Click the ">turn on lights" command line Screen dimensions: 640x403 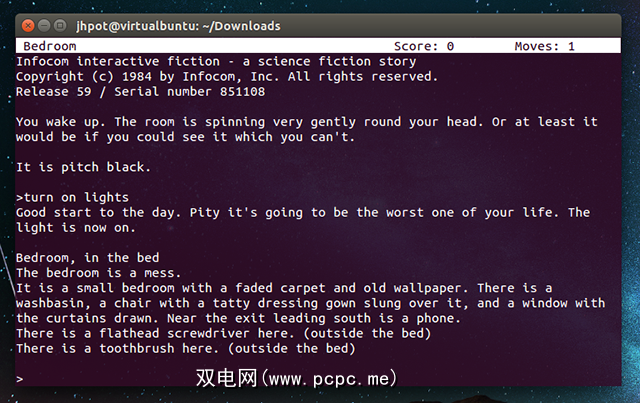coord(72,197)
